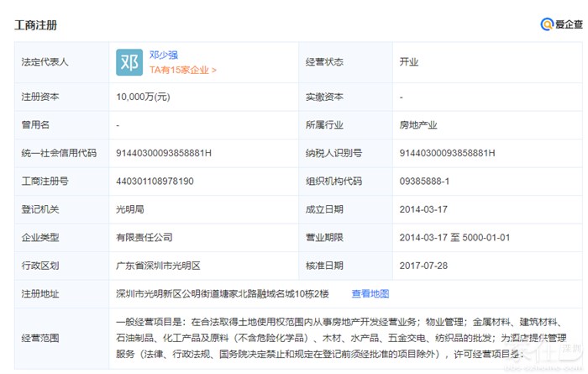Expand the TA有15家企业 link

pos(182,71)
